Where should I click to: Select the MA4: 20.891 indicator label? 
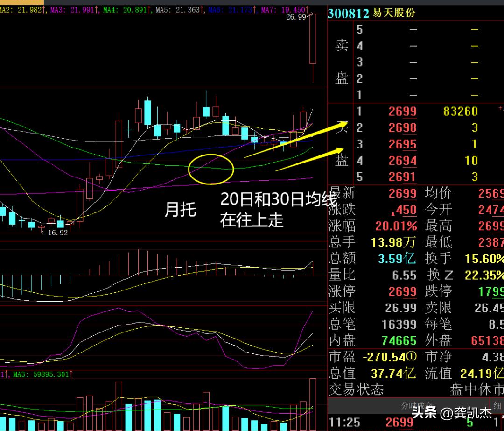coord(126,10)
